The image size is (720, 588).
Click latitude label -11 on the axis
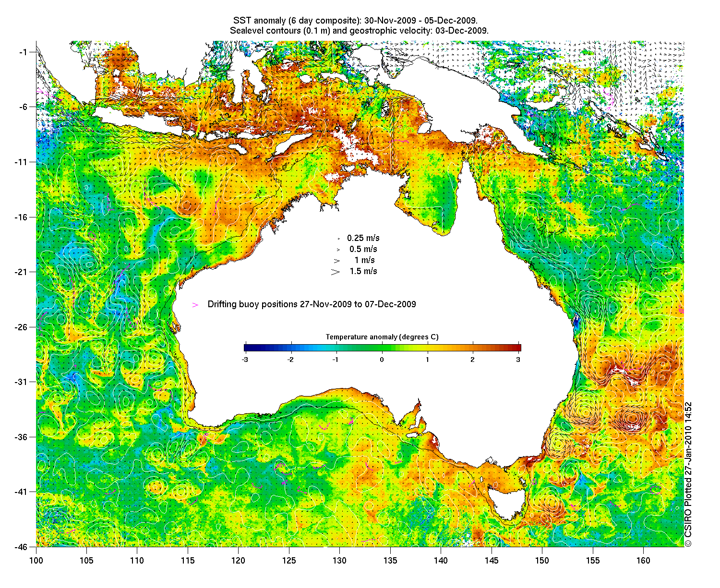coord(22,162)
